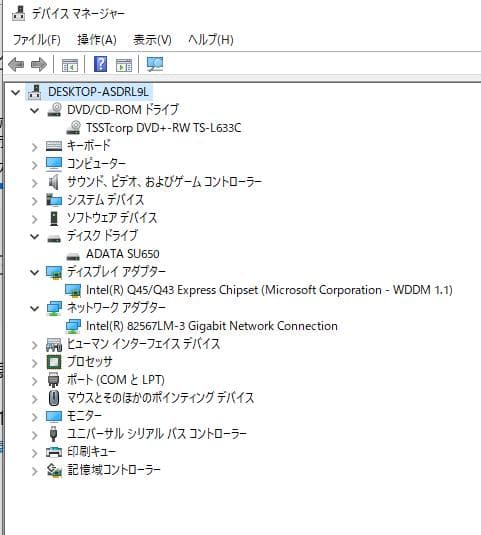Open the 操作(A) menu

[97, 40]
